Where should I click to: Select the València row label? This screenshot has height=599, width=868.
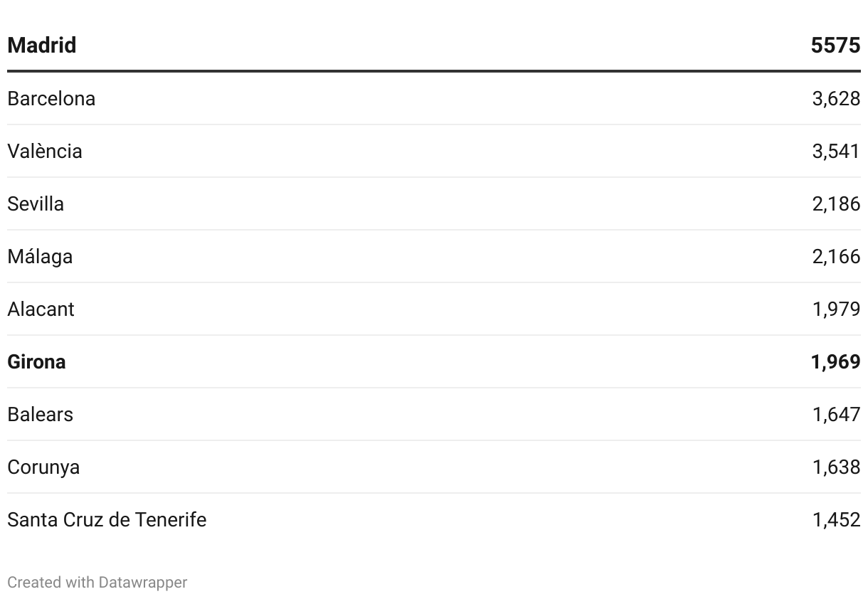tap(45, 151)
